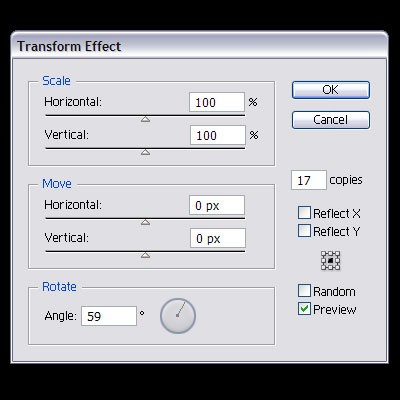This screenshot has height=400, width=400.
Task: Click the Scale Horizontal percent field
Action: (x=217, y=102)
